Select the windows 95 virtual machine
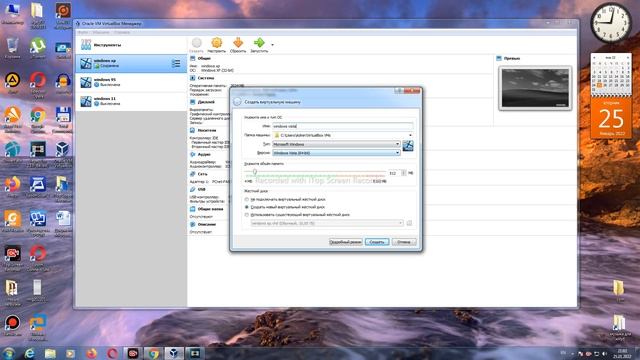The width and height of the screenshot is (640, 360). tap(131, 82)
